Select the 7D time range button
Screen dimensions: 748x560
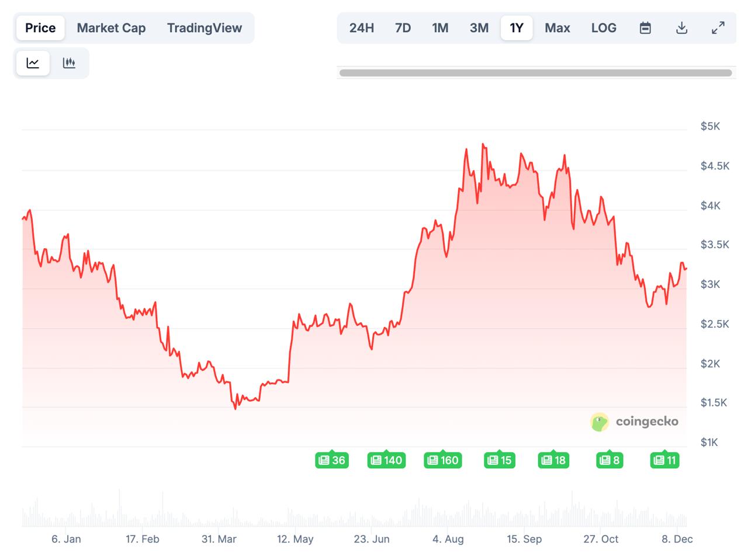tap(403, 27)
